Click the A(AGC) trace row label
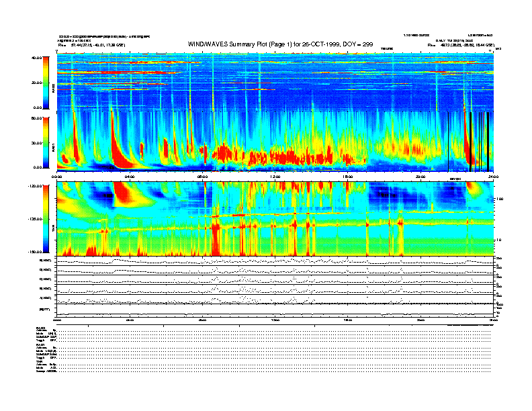The height and width of the screenshot is (411, 532). tap(46, 298)
